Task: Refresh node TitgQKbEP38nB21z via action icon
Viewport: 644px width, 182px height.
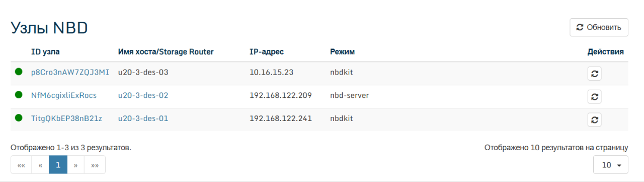Action: coord(594,119)
